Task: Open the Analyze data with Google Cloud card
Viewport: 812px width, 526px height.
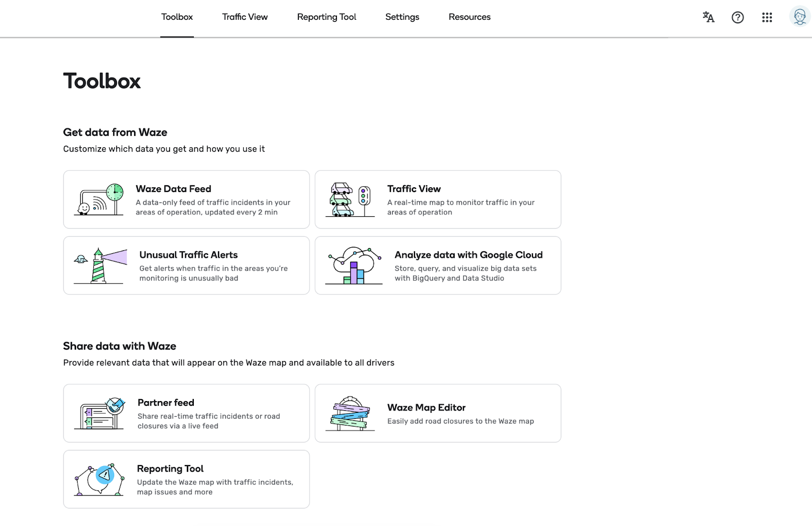Action: [437, 265]
